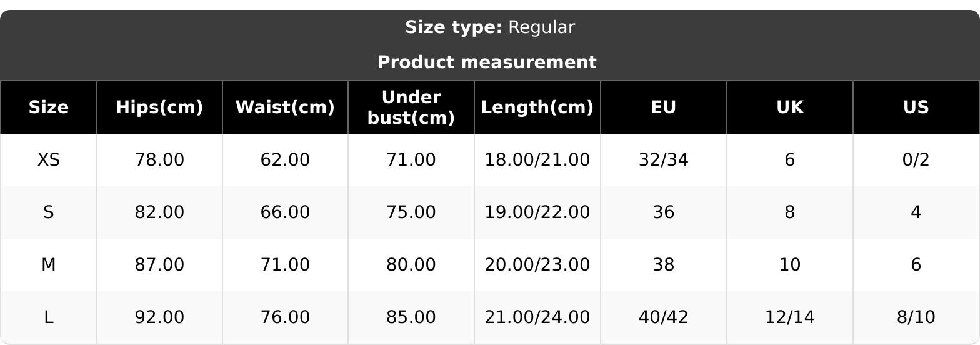Screen dimensions: 980x345
Task: Click US size 0/2 cell
Action: 916,160
